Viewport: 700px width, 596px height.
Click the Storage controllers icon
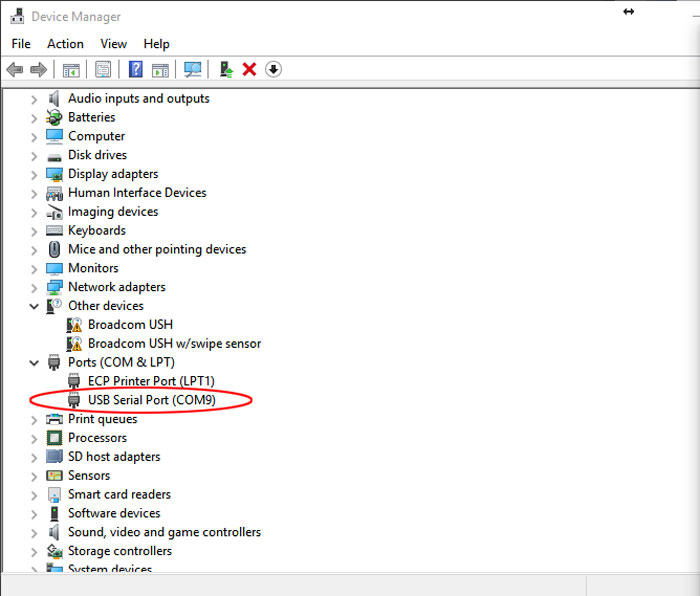pos(54,551)
